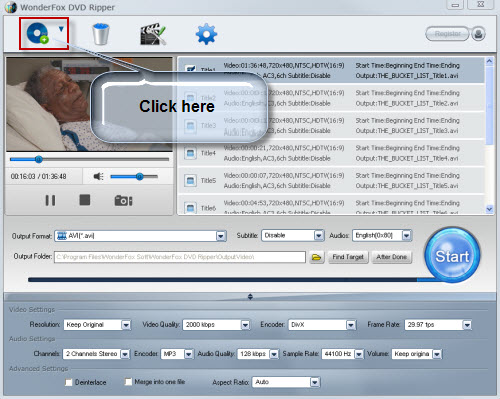
Task: Collapse settings panel with the divider arrows
Action: pos(250,296)
